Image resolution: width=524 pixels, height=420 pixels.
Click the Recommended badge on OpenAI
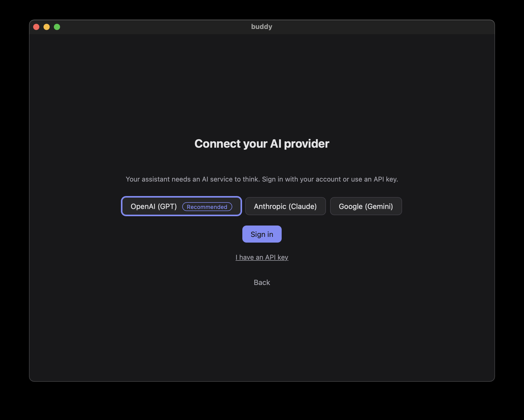pos(207,207)
